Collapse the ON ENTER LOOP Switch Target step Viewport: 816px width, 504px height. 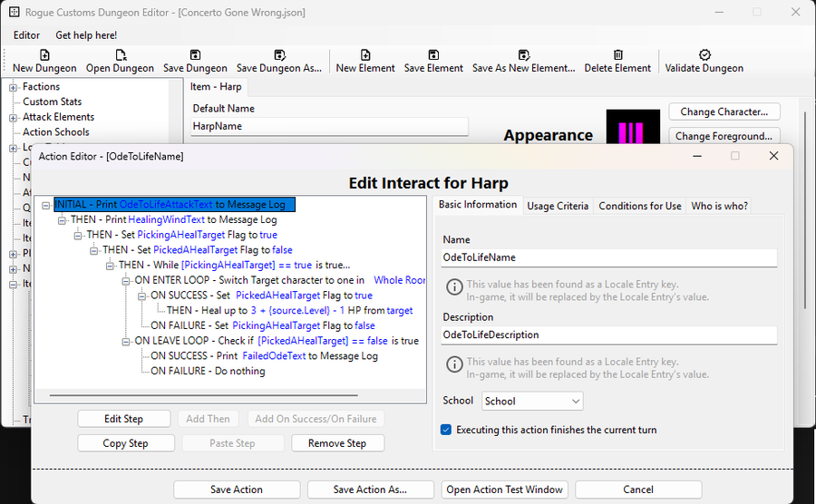[125, 281]
